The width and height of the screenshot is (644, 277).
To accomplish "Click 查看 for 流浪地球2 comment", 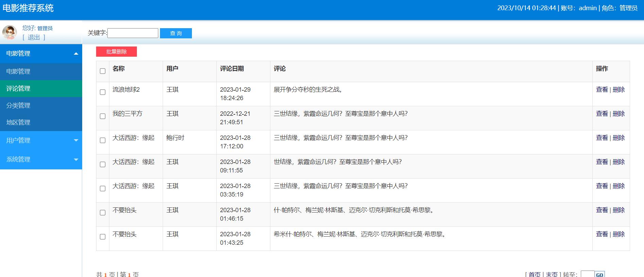I will point(602,90).
